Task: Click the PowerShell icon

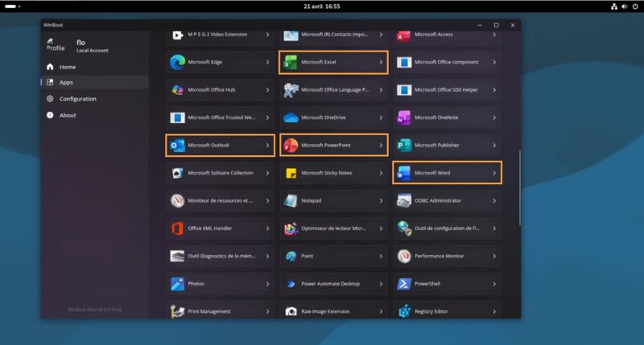Action: click(x=404, y=284)
